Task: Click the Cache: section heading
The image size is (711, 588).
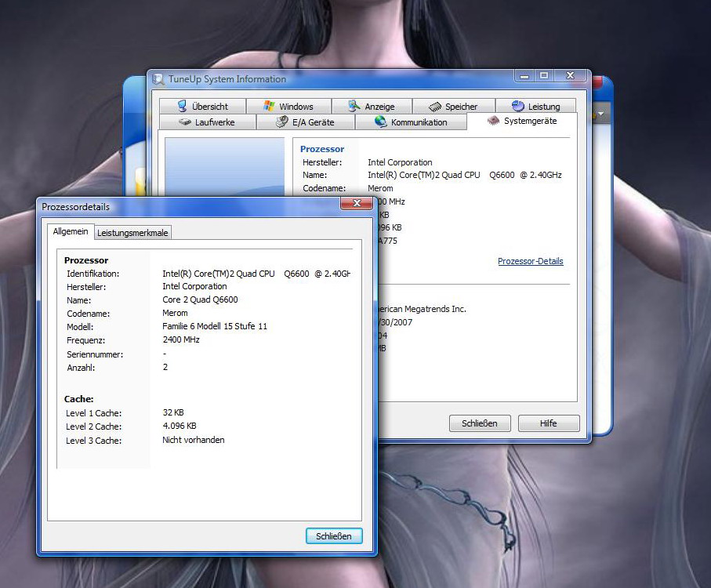Action: [79, 399]
